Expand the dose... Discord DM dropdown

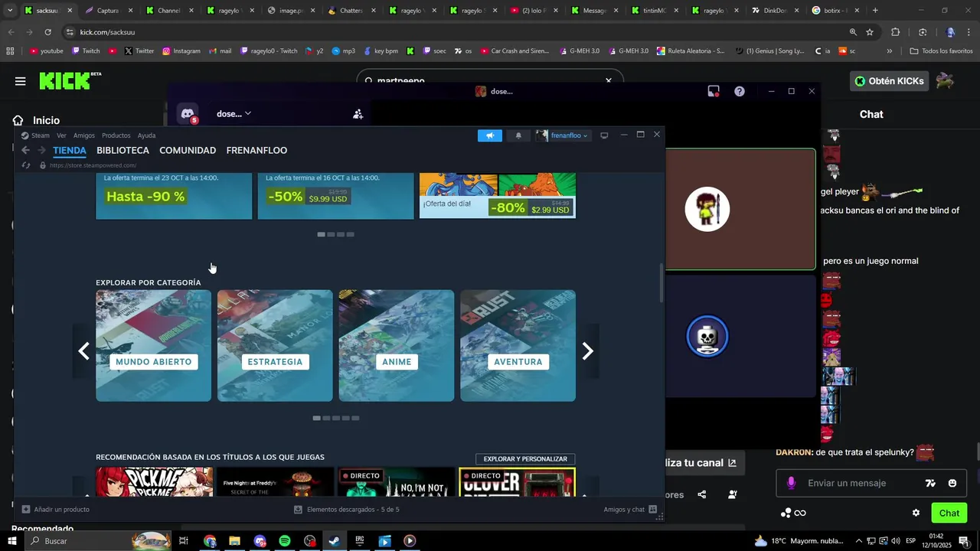[234, 114]
